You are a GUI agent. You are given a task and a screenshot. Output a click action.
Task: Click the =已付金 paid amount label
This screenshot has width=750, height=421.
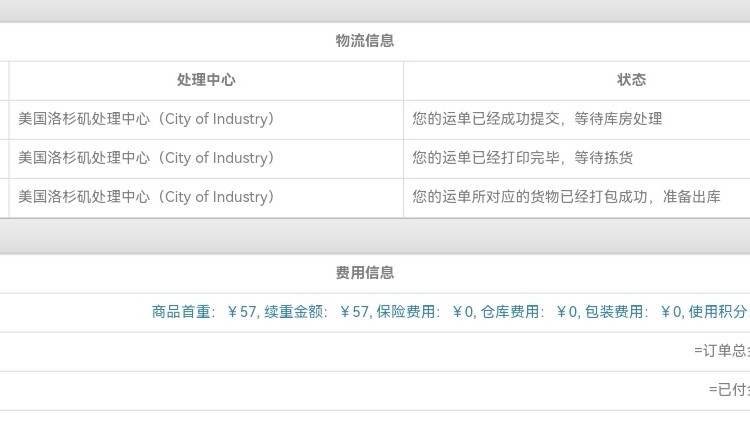(728, 390)
